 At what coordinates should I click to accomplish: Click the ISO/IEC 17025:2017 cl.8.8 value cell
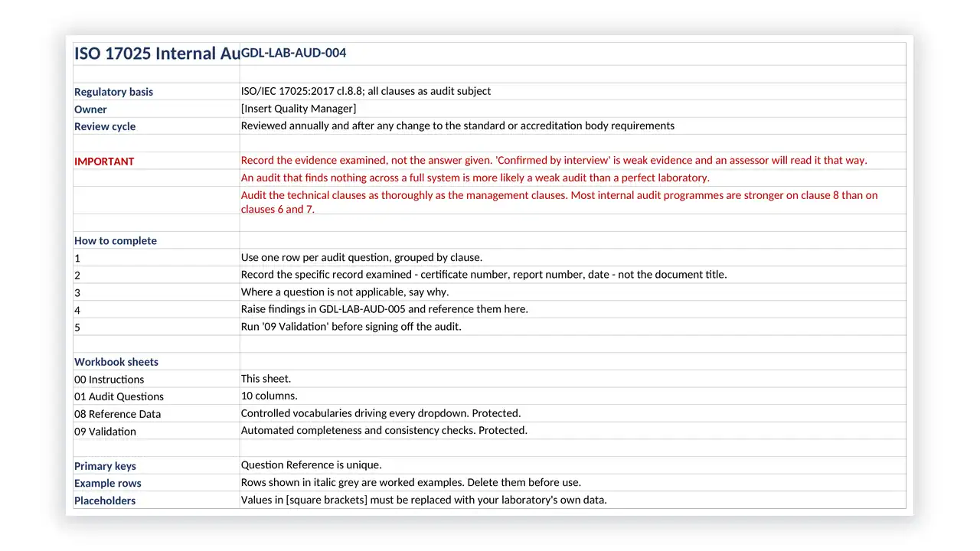tap(573, 92)
